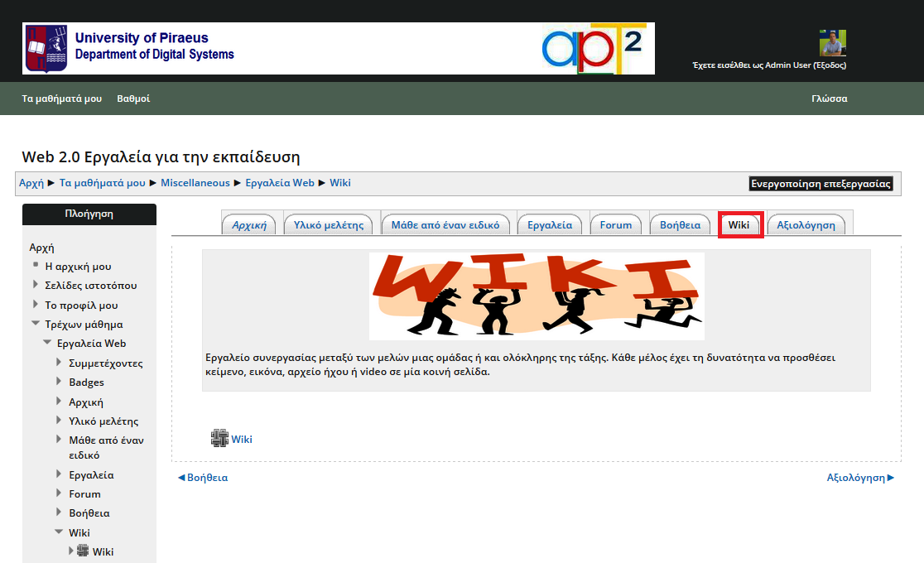Viewport: 924px width, 563px height.
Task: Switch to the Υλικό μελέτης tab
Action: tap(328, 224)
